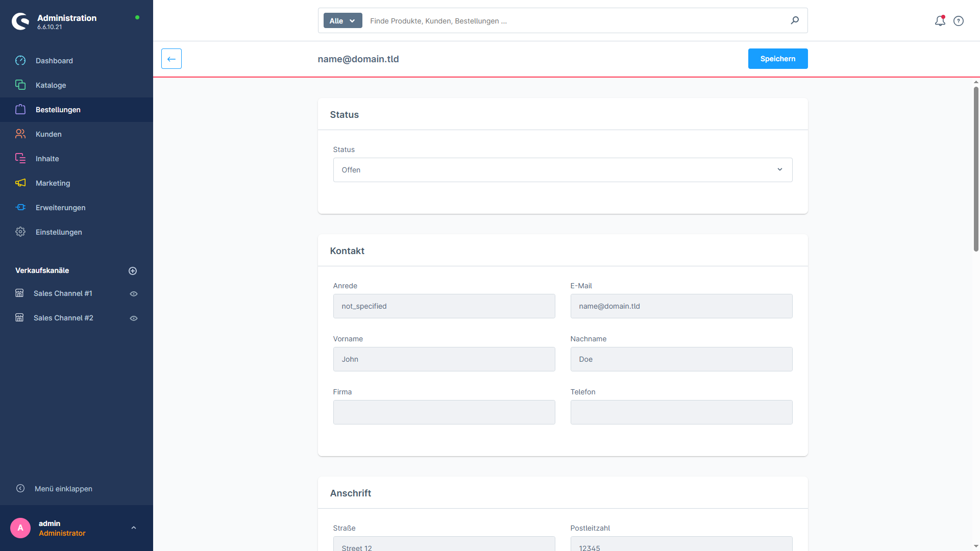Click the Kontakt card heading
Image resolution: width=980 pixels, height=551 pixels.
(347, 251)
